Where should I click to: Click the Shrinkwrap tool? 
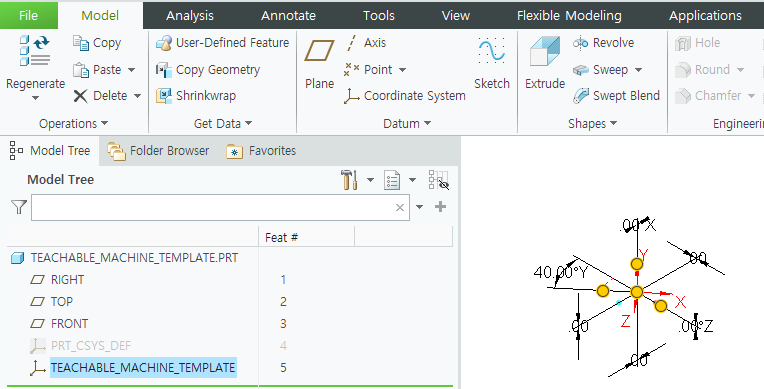coord(196,96)
